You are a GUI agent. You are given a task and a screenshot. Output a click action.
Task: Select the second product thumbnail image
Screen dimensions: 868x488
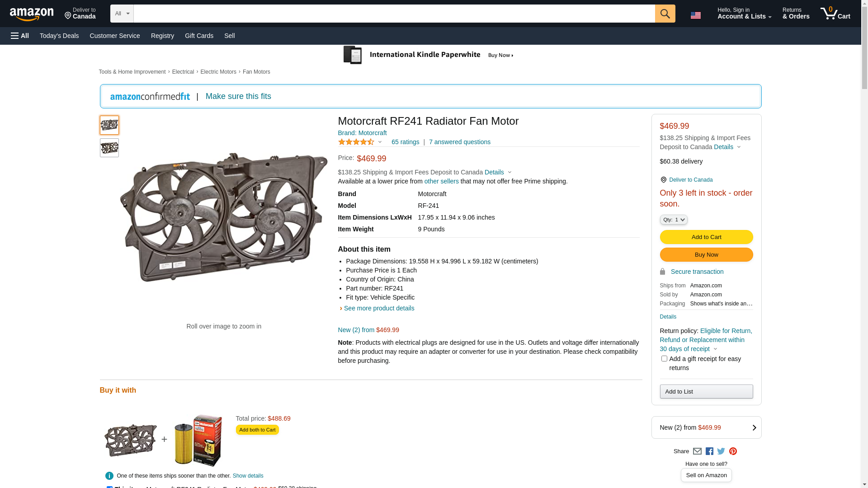click(109, 148)
